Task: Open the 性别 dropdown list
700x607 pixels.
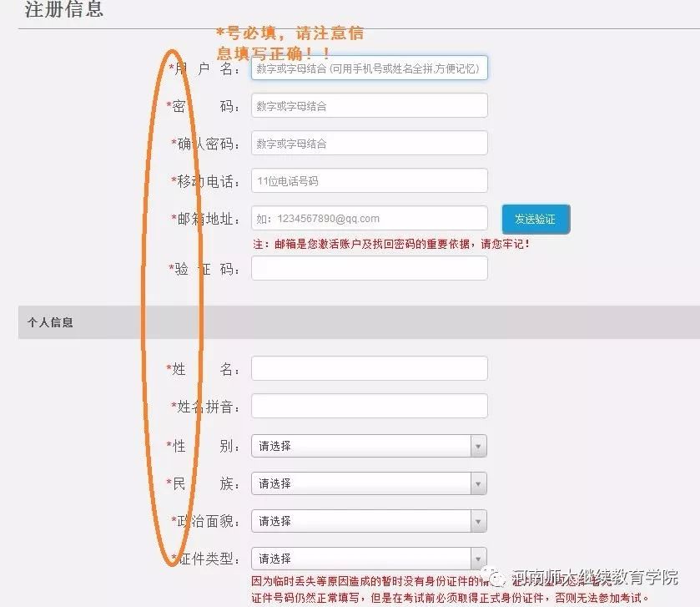Action: (369, 447)
